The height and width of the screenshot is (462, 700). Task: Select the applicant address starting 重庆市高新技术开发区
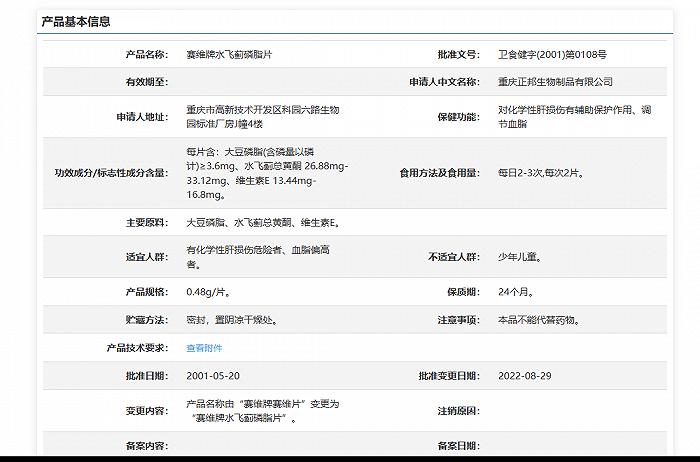click(x=263, y=117)
